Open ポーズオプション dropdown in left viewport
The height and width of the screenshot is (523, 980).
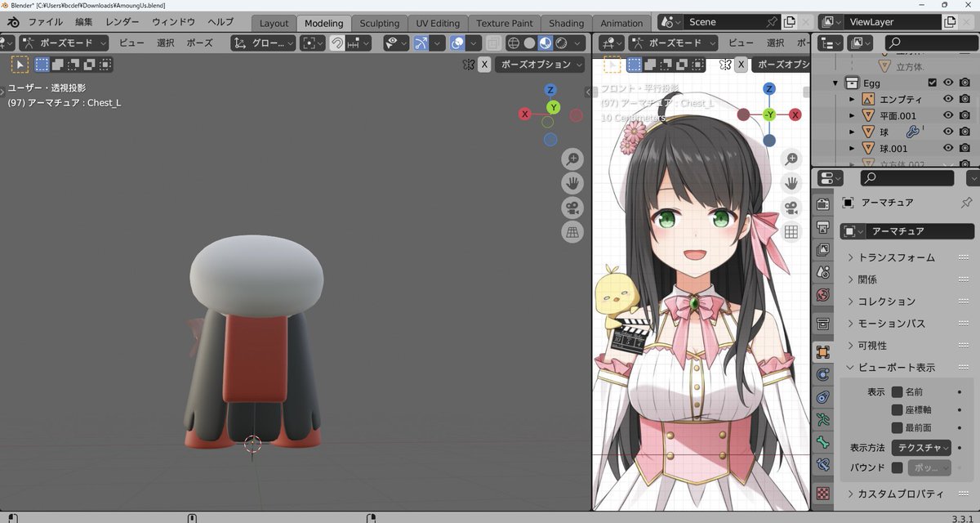(541, 64)
